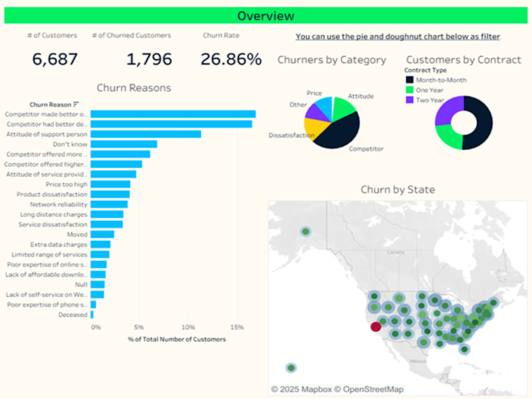Click the Hawaii marker on the map
The image size is (532, 399).
point(291,368)
